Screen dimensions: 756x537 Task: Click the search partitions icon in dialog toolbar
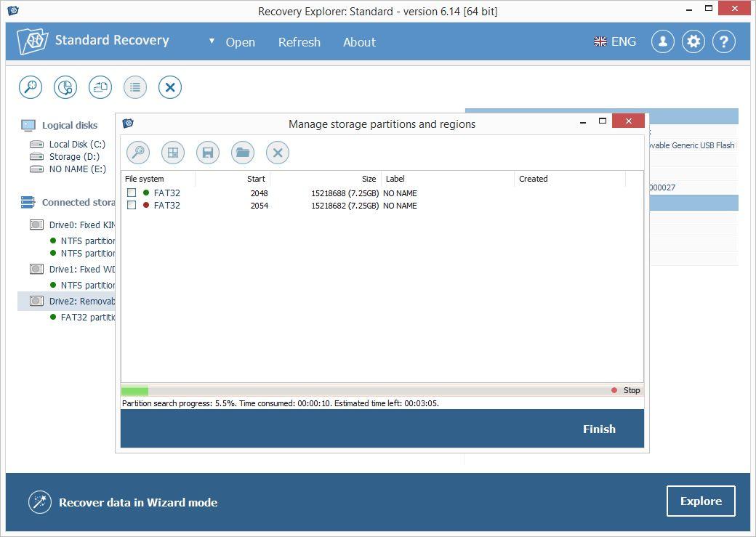(138, 153)
